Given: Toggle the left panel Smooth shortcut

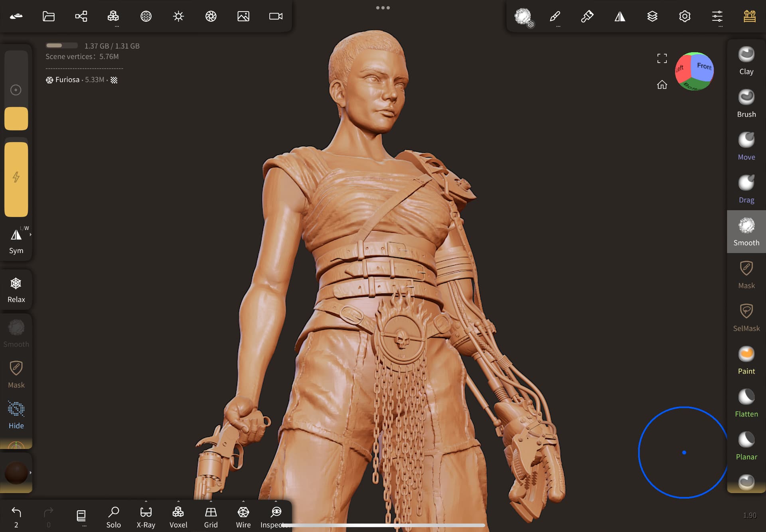Looking at the screenshot, I should click(x=16, y=334).
